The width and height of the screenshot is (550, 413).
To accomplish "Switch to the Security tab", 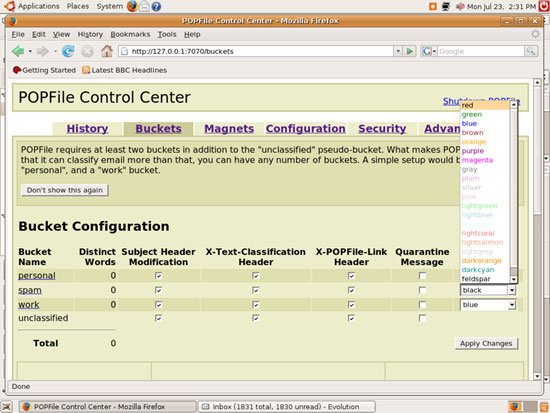I will (382, 129).
